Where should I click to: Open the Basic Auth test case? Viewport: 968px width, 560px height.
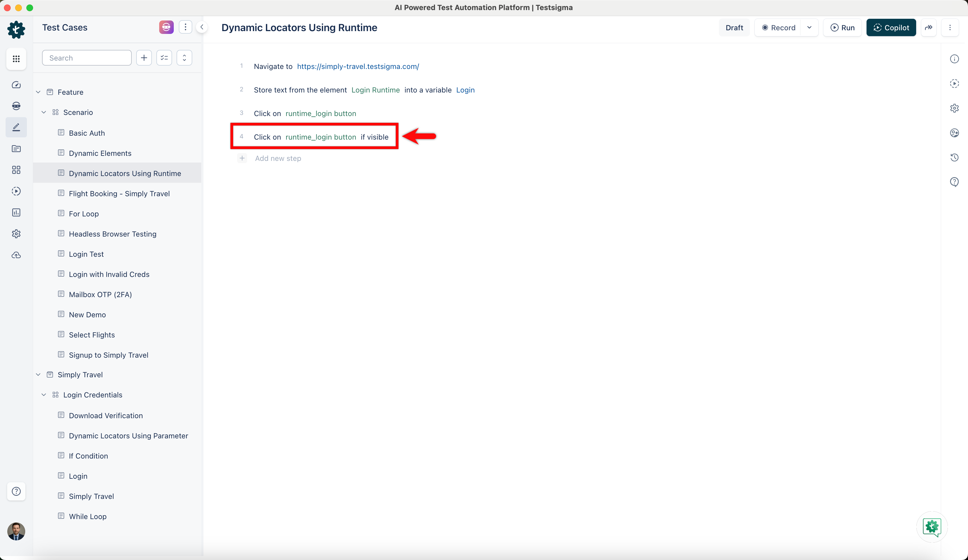[x=87, y=133]
